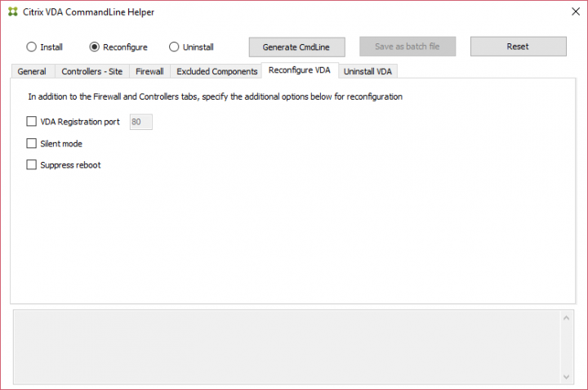Open the Excluded Components tab
The width and height of the screenshot is (588, 390).
point(216,71)
